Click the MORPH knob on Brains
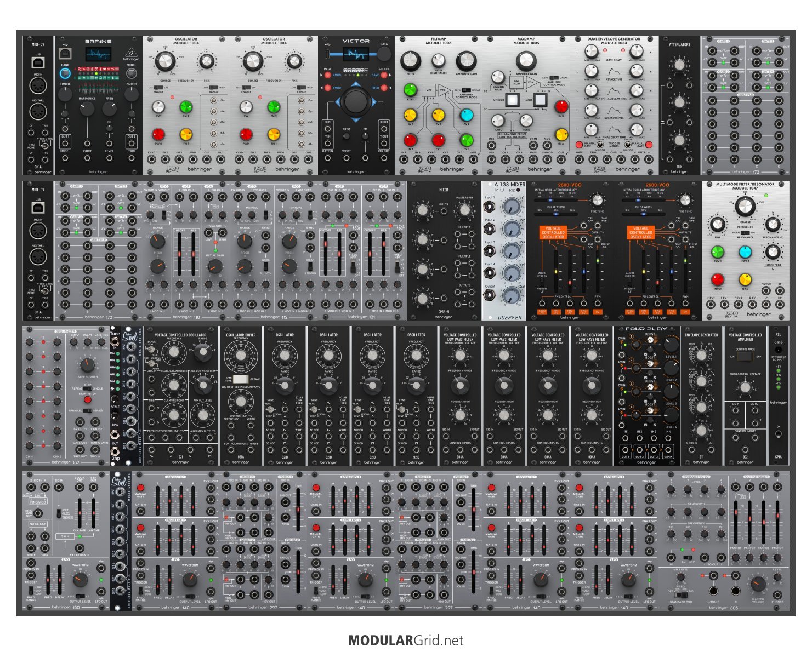 [132, 94]
